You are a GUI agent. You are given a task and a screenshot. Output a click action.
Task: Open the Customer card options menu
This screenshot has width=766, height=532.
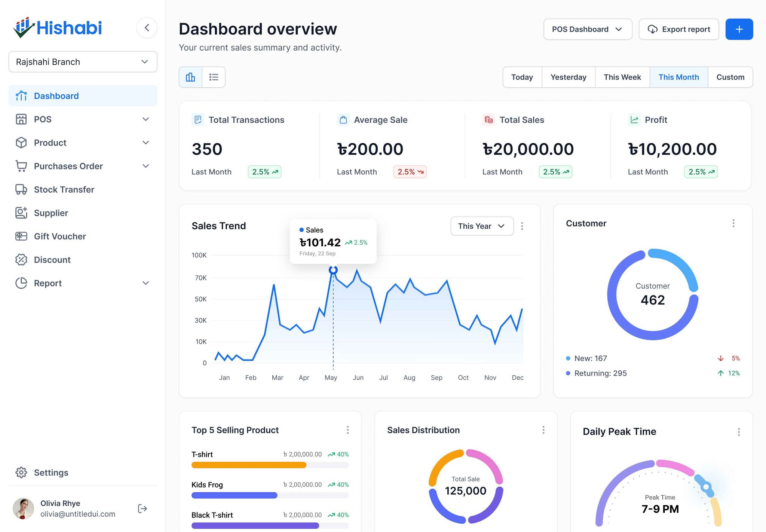pos(733,223)
